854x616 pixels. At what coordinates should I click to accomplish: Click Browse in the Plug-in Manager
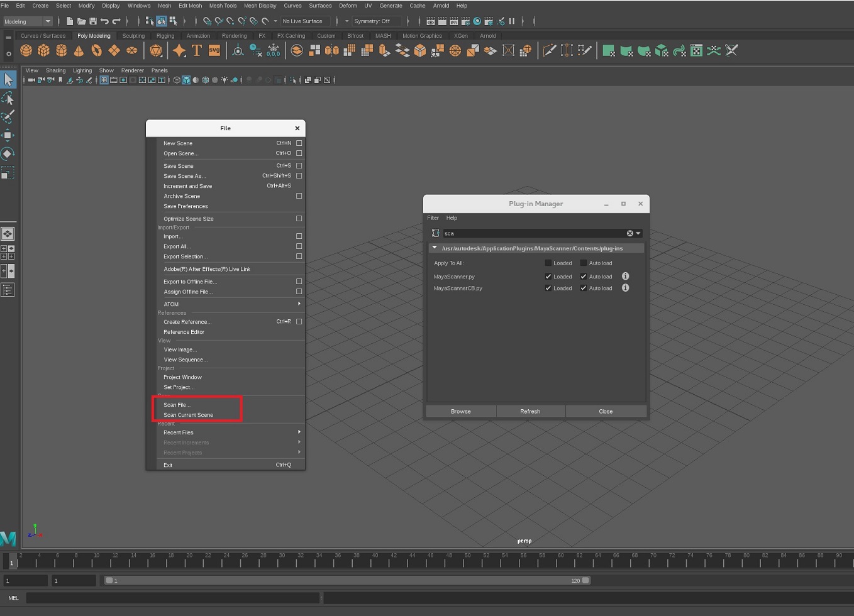pos(460,411)
